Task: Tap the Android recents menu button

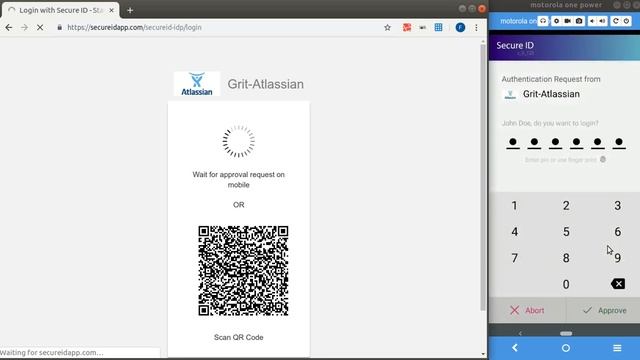Action: [617, 348]
